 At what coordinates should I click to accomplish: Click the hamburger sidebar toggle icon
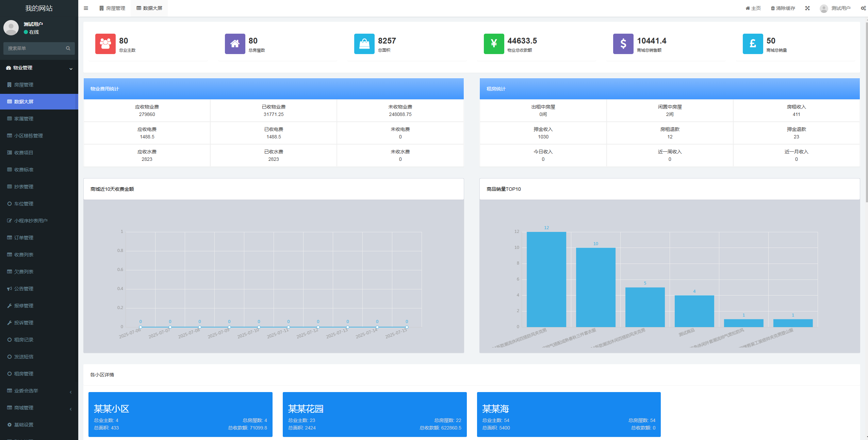[x=86, y=8]
